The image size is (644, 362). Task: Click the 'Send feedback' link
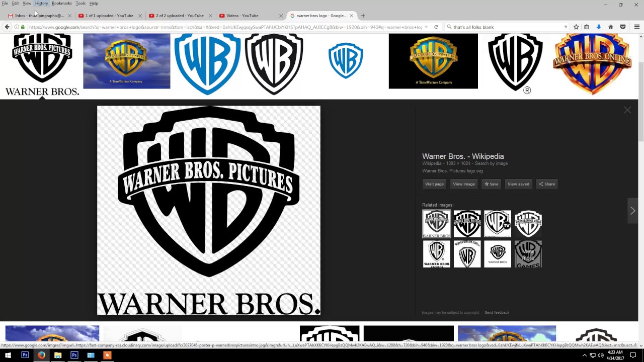click(497, 313)
